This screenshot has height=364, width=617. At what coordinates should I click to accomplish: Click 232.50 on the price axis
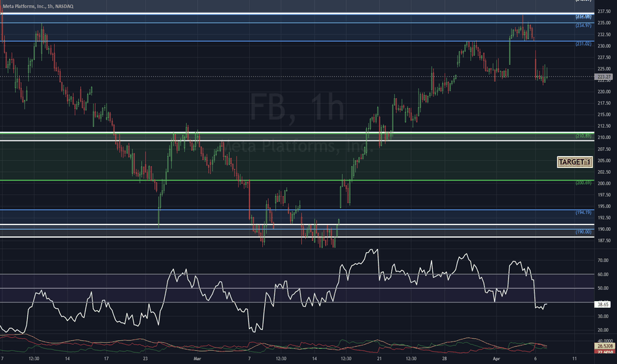click(x=604, y=34)
